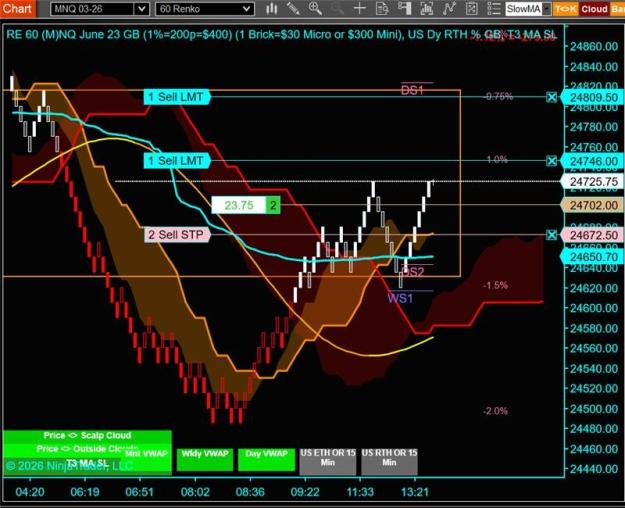Image resolution: width=625 pixels, height=508 pixels.
Task: Click the T3 MA SL status indicator
Action: [87, 463]
